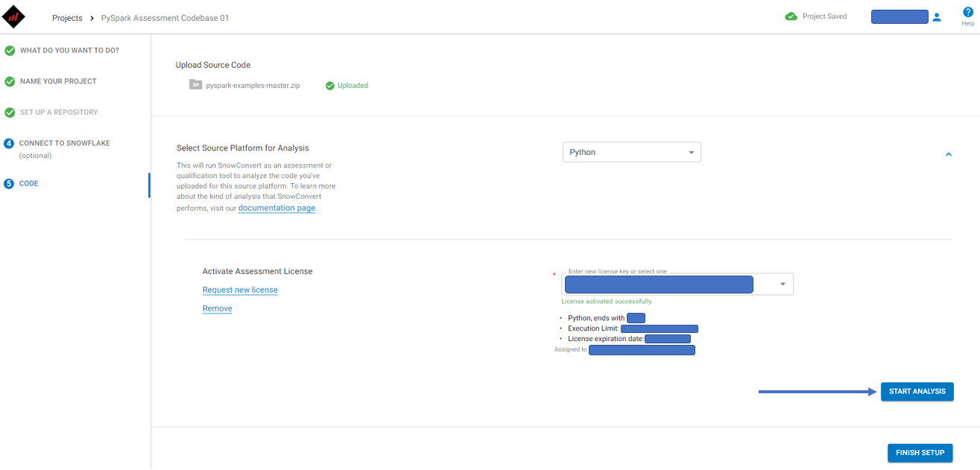
Task: Click checkmark icon beside Name Your Project
Action: pos(10,81)
